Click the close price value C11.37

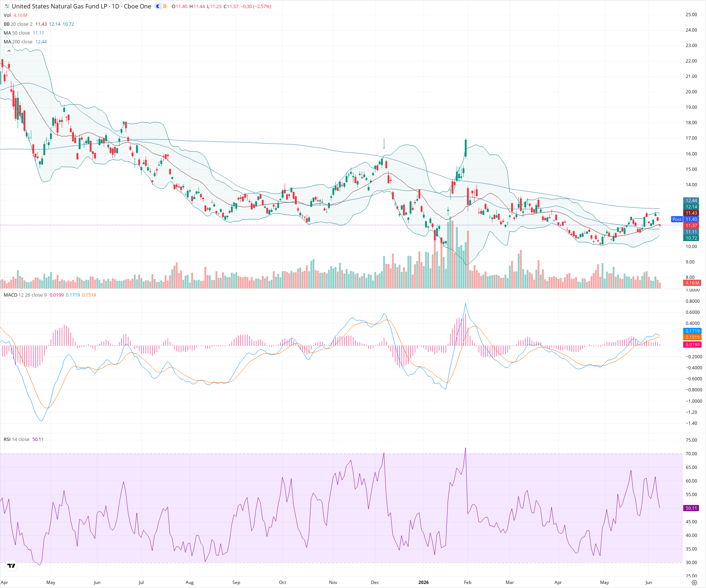click(231, 7)
